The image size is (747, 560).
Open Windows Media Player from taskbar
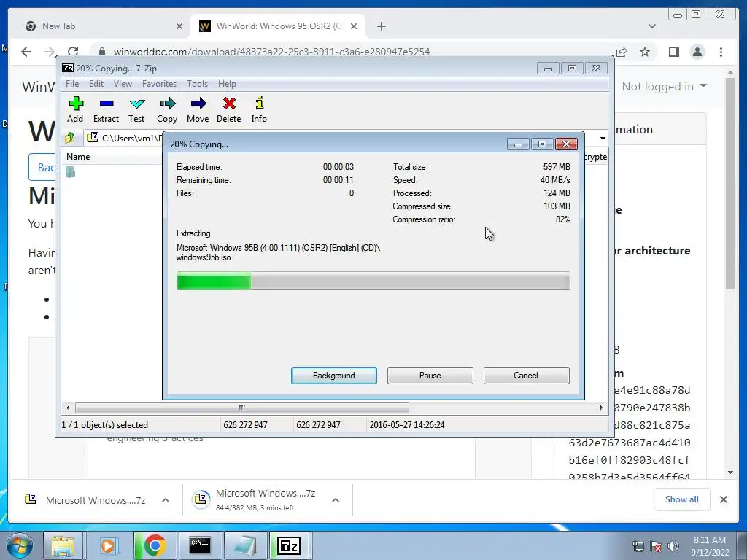click(108, 545)
